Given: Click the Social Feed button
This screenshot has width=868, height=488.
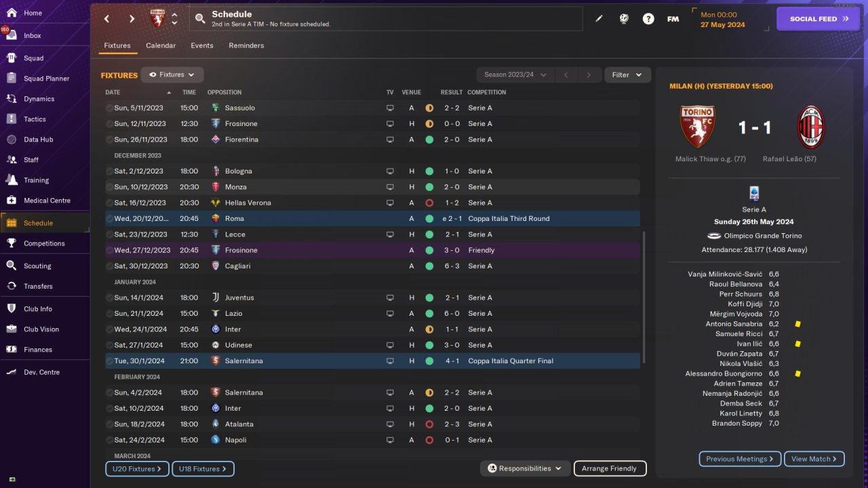Looking at the screenshot, I should click(818, 19).
